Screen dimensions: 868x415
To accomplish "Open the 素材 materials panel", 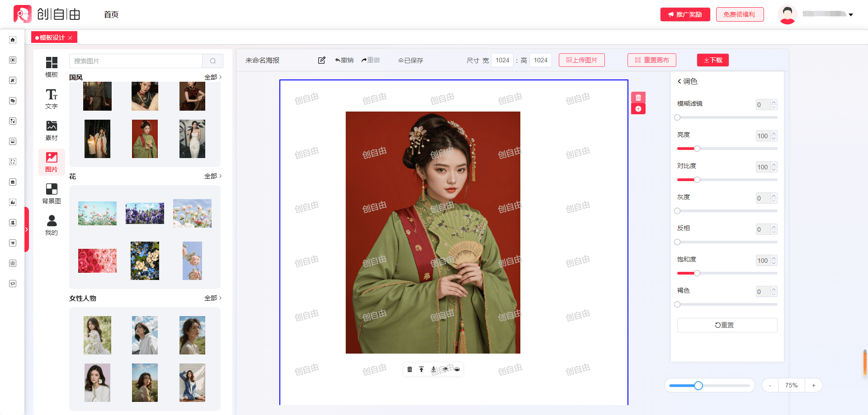I will click(52, 130).
